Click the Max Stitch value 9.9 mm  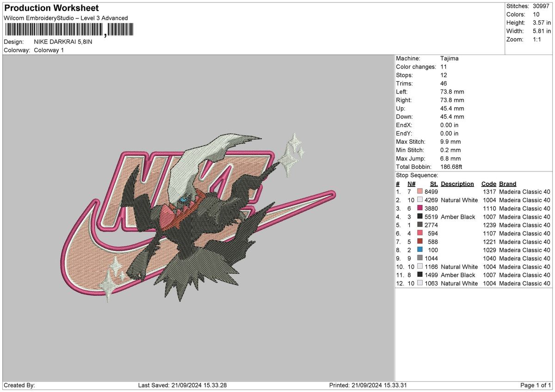point(450,142)
